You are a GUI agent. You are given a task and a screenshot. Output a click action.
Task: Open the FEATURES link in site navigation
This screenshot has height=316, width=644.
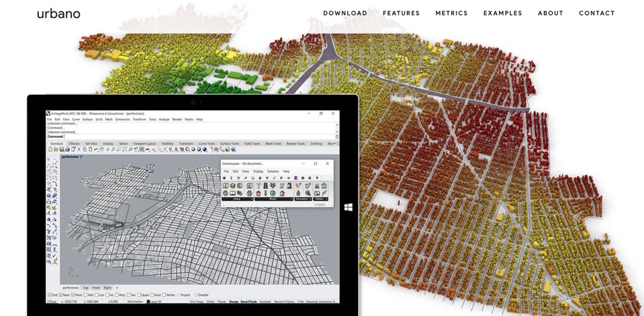[x=401, y=13]
